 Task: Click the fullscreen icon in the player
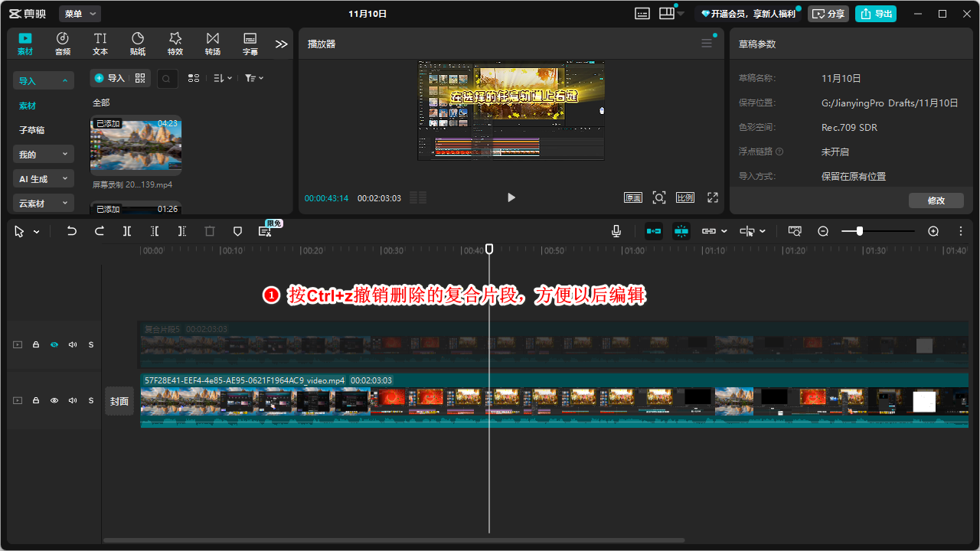(712, 197)
